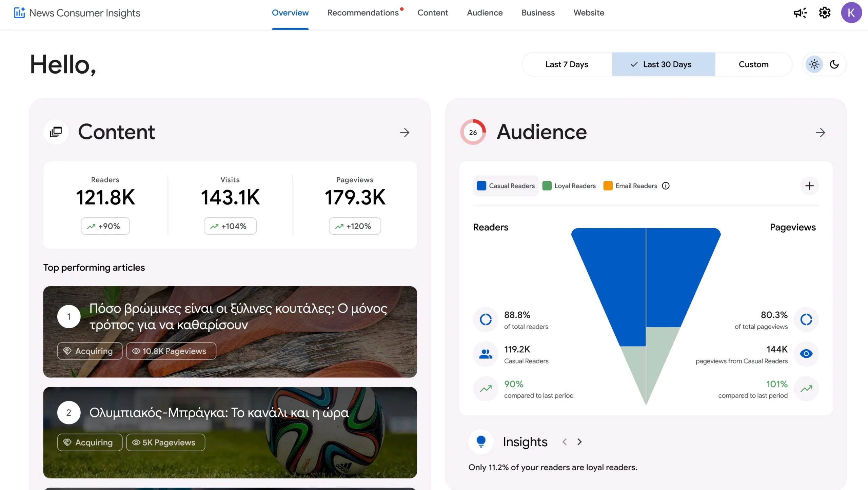Viewport: 868px width, 490px height.
Task: Open the announcements megaphone icon
Action: [x=800, y=13]
